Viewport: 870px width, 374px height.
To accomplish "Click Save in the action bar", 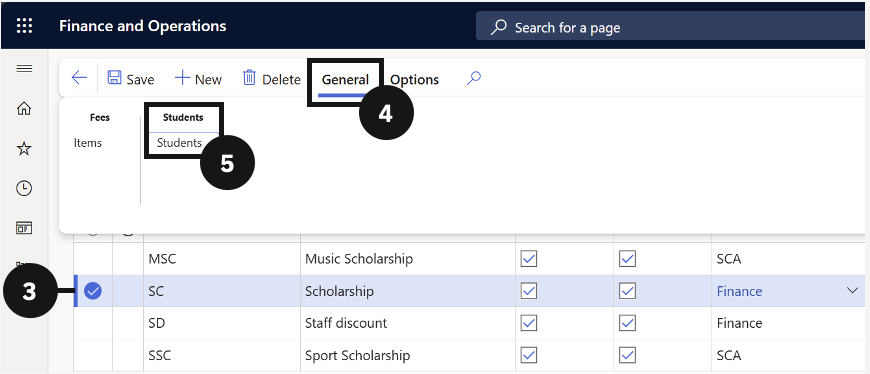I will pos(131,79).
